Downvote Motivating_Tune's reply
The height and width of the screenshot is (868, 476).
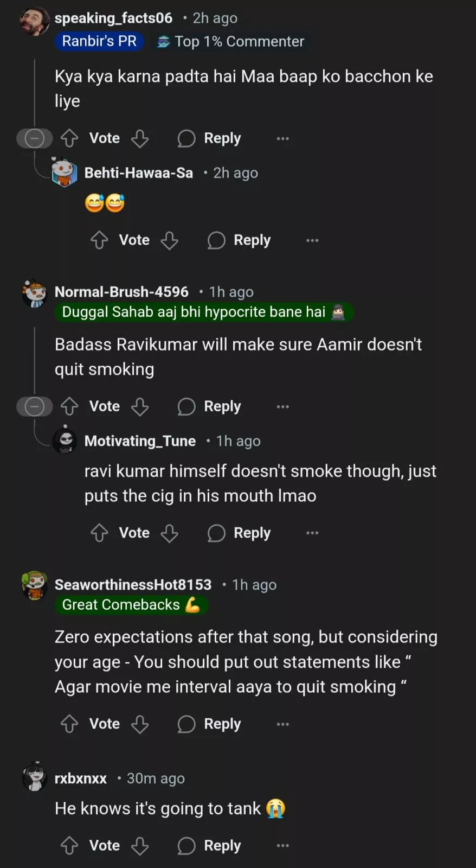[x=170, y=533]
